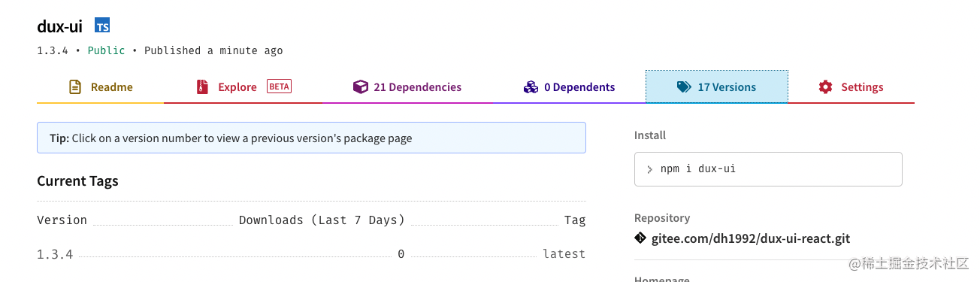
Task: Click the Readme document icon
Action: pyautogui.click(x=75, y=86)
